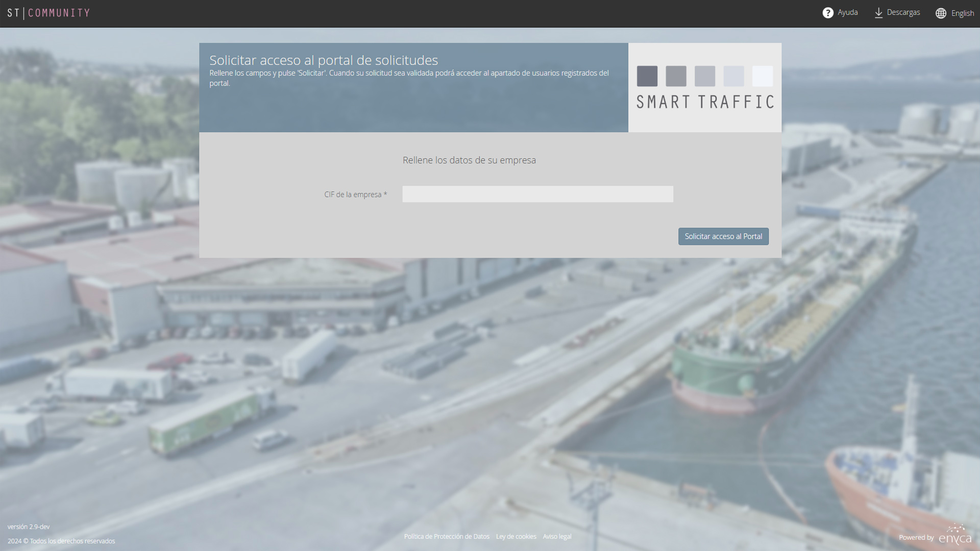Click the Smart Traffic logo text
This screenshot has width=980, height=551.
[x=705, y=102]
